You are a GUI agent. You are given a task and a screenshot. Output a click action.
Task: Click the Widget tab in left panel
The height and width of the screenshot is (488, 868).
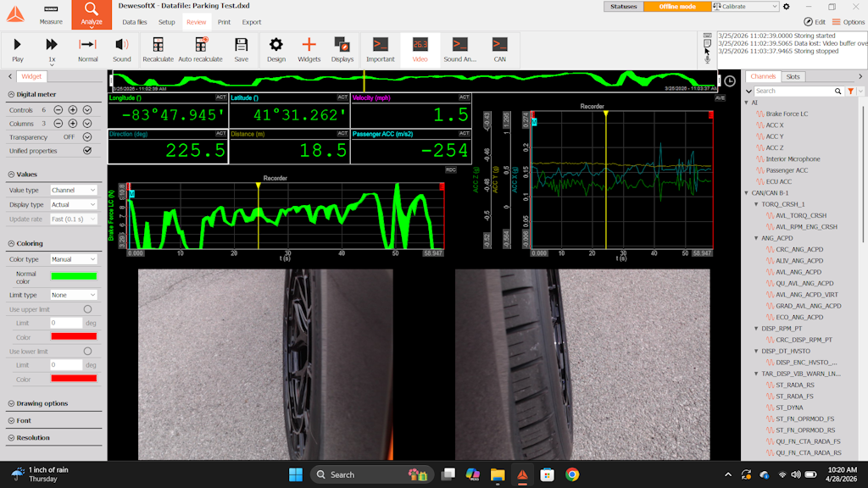(31, 76)
